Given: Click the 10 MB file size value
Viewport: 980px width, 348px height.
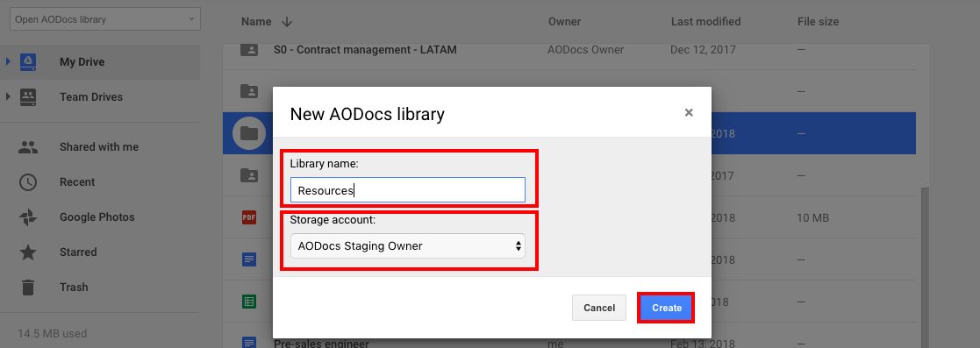Looking at the screenshot, I should pyautogui.click(x=813, y=218).
